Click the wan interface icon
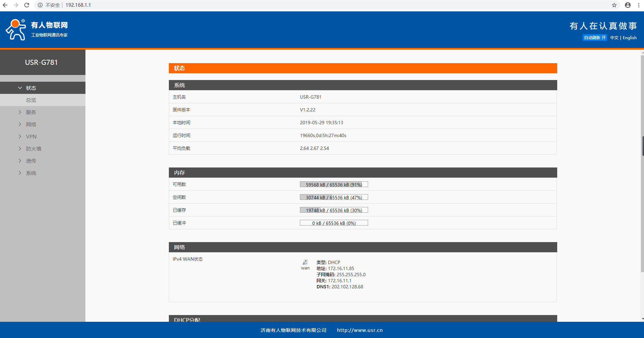This screenshot has height=338, width=644. 305,262
